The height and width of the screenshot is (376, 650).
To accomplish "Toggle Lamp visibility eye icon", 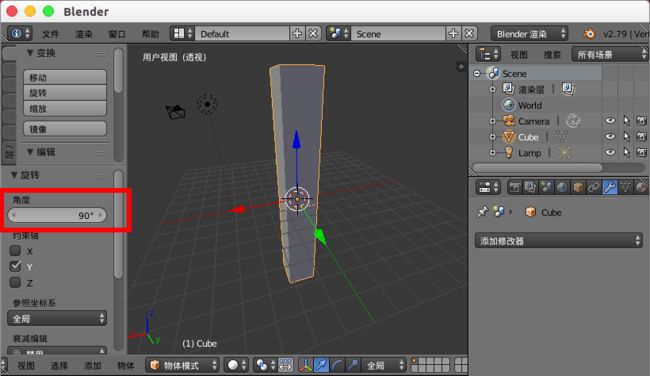I will 610,152.
